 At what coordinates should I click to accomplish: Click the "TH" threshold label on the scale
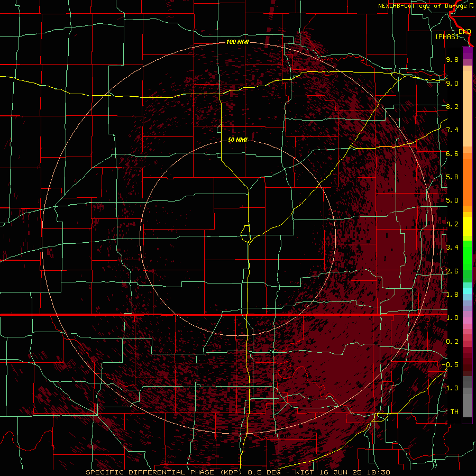(454, 412)
